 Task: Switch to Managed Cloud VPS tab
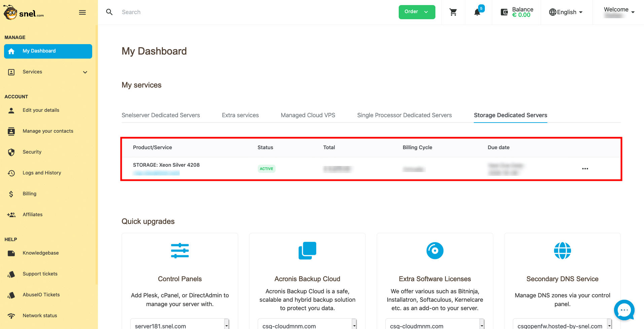click(308, 115)
